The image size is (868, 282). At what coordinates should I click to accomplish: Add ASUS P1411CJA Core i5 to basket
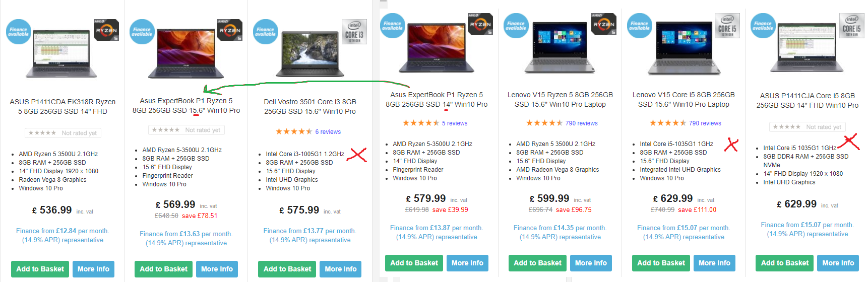pyautogui.click(x=785, y=263)
